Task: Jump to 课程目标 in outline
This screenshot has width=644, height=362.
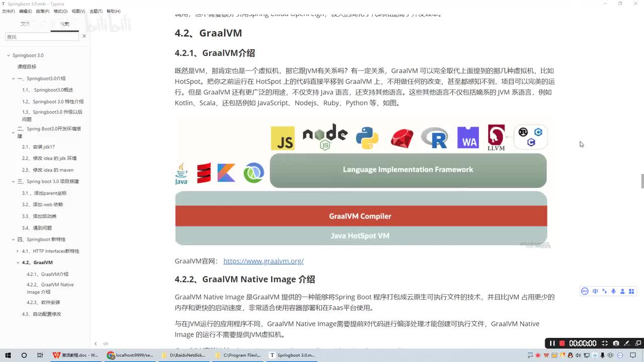Action: tap(27, 67)
